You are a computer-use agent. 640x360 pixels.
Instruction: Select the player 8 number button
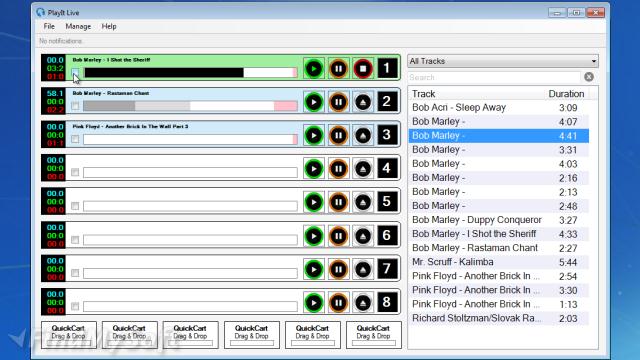click(x=387, y=303)
